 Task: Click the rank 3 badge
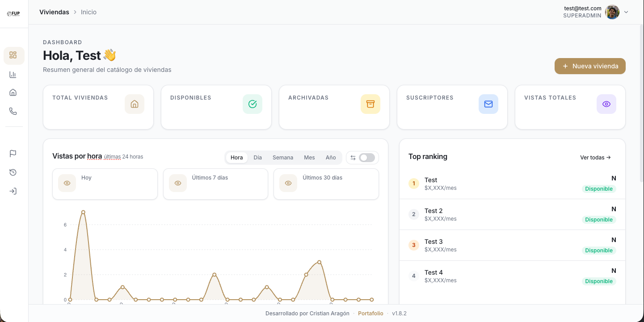click(414, 245)
